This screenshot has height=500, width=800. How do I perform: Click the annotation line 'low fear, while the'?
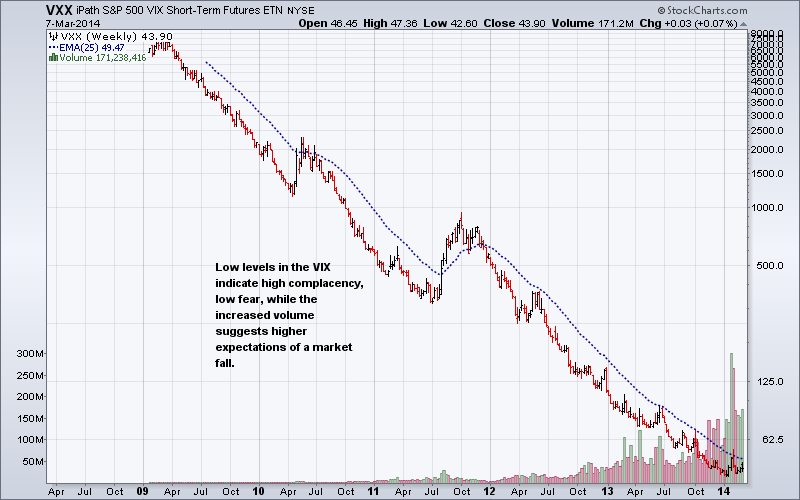(x=266, y=299)
